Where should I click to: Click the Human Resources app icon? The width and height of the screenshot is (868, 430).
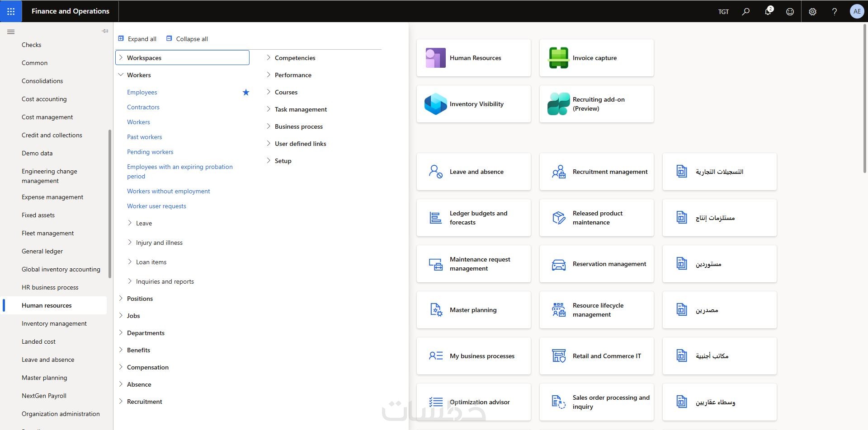click(x=435, y=58)
